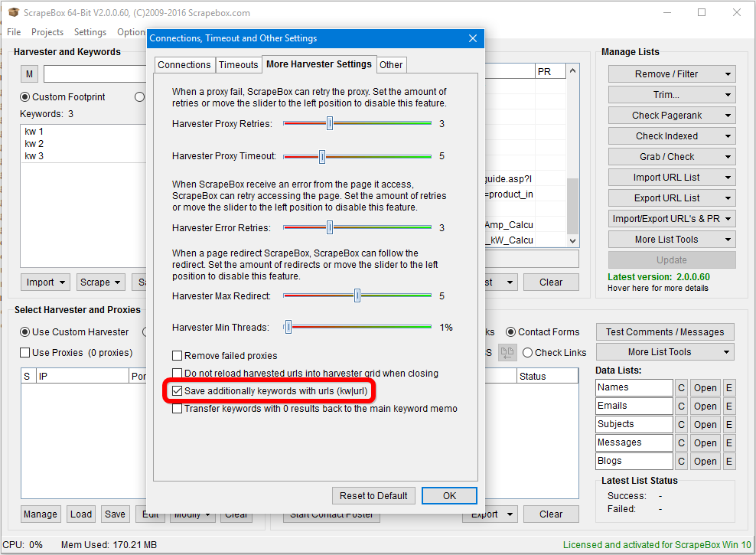Click the PR column header
This screenshot has height=555, width=756.
point(550,71)
